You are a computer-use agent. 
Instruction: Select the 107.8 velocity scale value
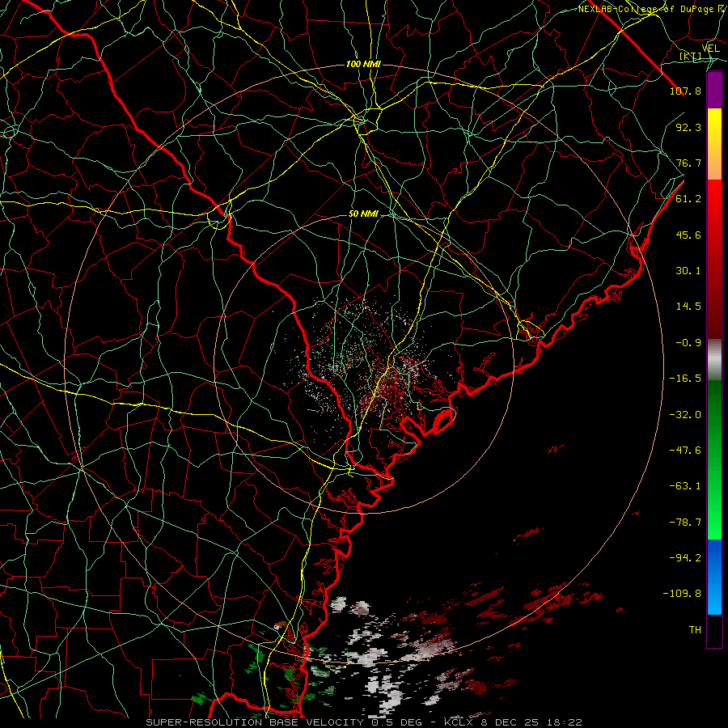[685, 91]
